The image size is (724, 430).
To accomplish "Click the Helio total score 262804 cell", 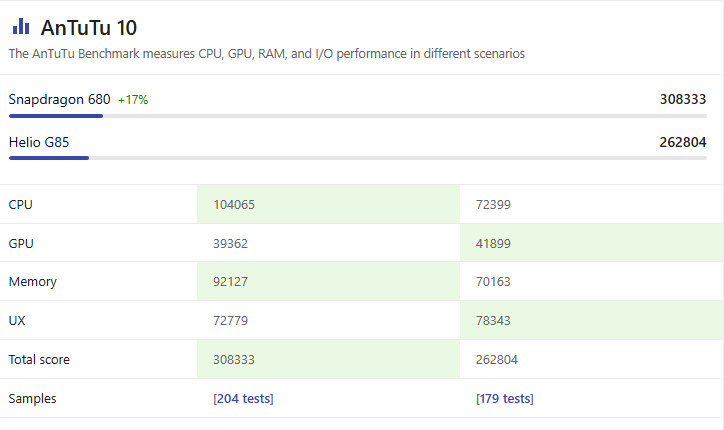I will point(591,359).
